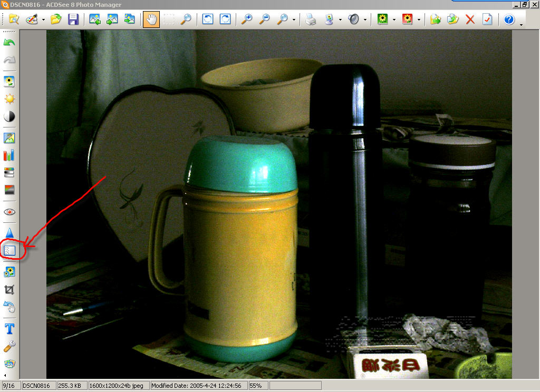Open the Noise removal tool circled in red
540x392 pixels.
click(x=9, y=251)
